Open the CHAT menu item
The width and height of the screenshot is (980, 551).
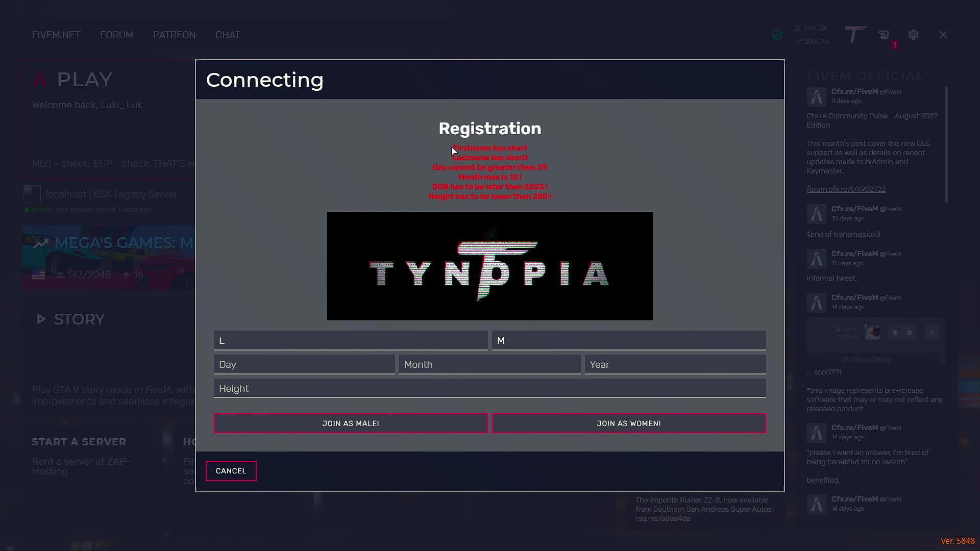(228, 35)
